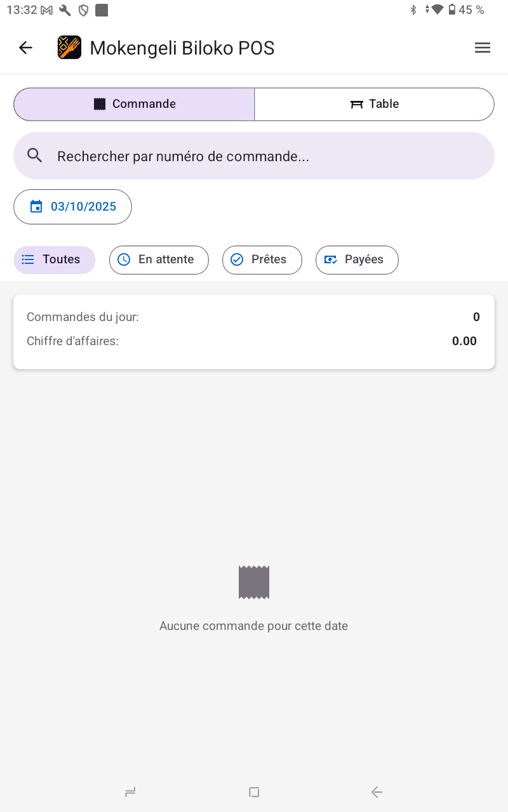Screen dimensions: 508x812
Task: Open the Android recent apps button
Action: [x=130, y=792]
